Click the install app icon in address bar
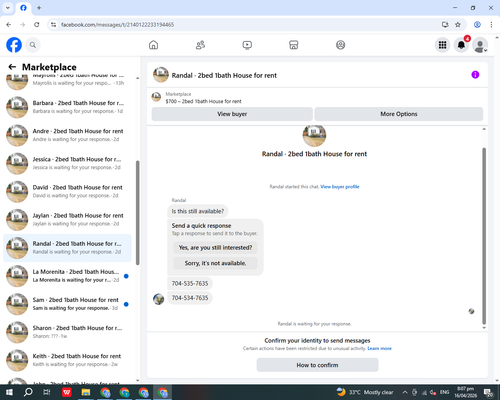The height and width of the screenshot is (400, 500). 445,25
